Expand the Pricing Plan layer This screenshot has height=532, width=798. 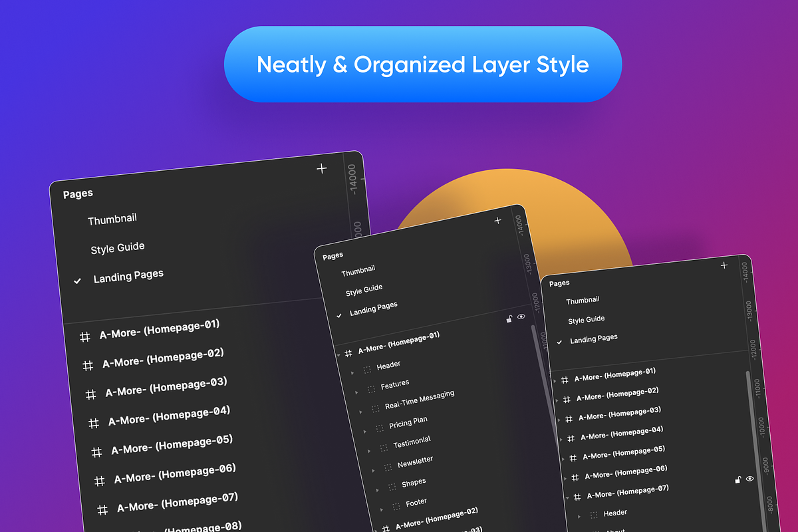click(365, 431)
